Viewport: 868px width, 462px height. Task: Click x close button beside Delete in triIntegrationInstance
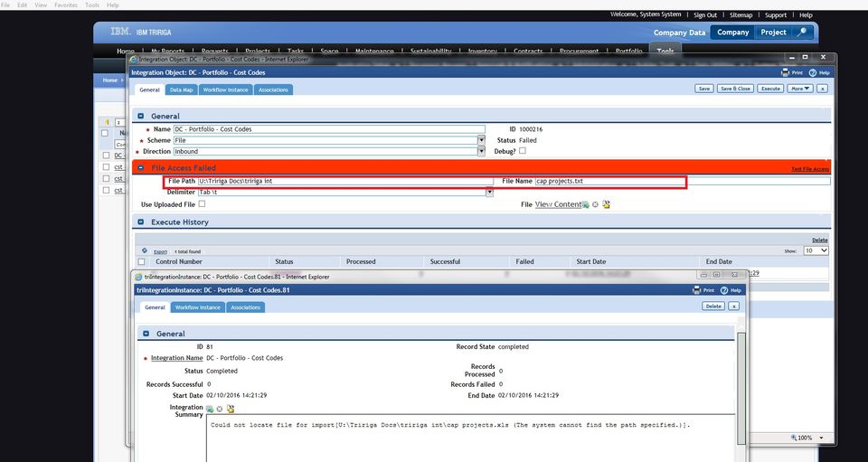(x=733, y=306)
